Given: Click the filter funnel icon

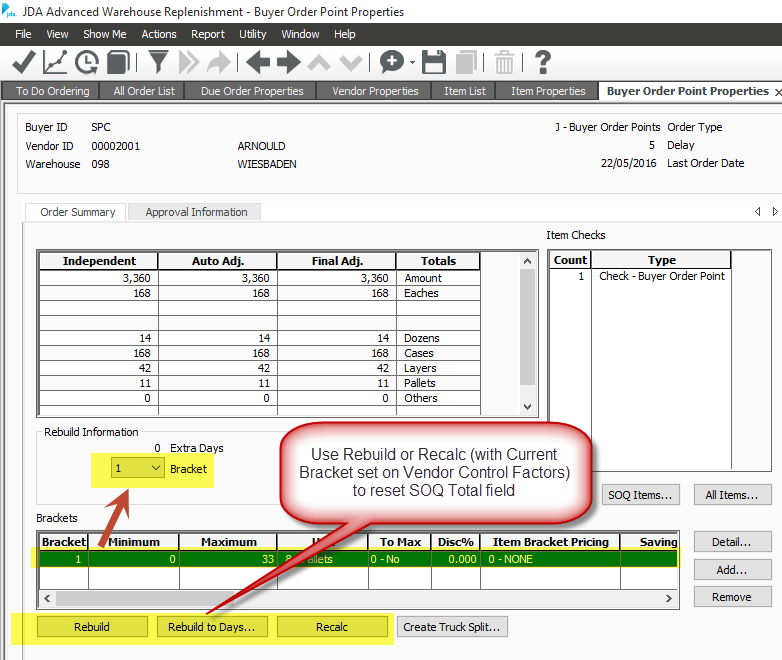Looking at the screenshot, I should pos(158,63).
